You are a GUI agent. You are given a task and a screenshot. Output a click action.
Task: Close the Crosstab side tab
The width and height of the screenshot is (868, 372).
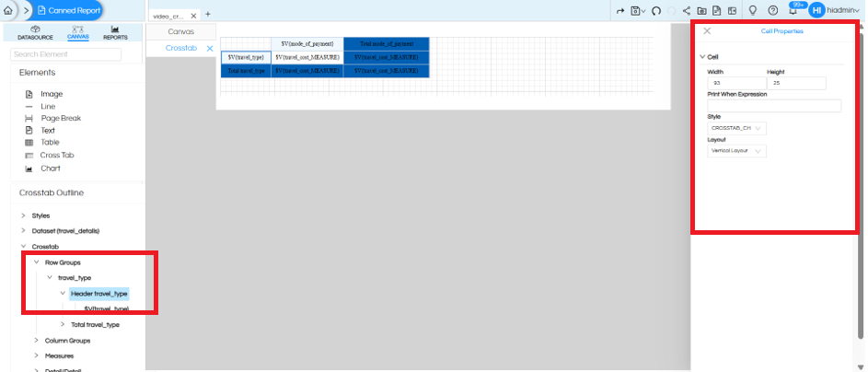coord(210,49)
